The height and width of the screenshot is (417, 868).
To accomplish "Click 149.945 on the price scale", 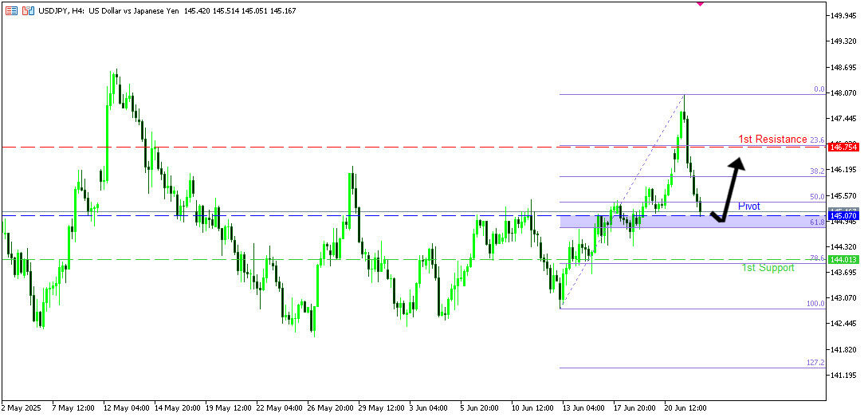I will (842, 16).
